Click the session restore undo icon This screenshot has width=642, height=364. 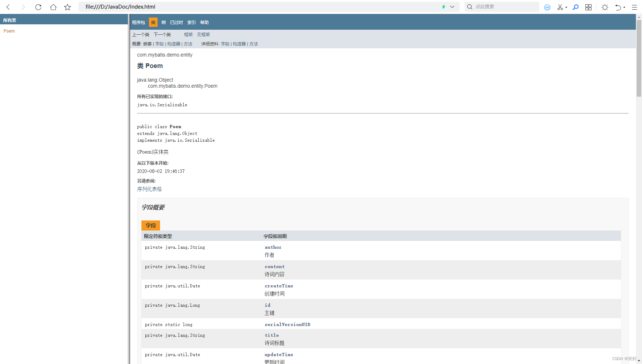[x=618, y=7]
